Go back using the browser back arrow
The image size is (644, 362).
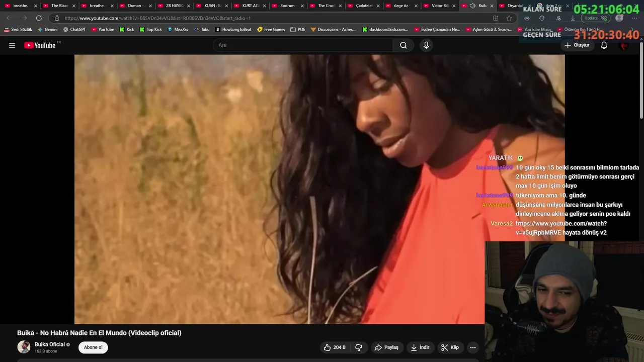click(9, 18)
